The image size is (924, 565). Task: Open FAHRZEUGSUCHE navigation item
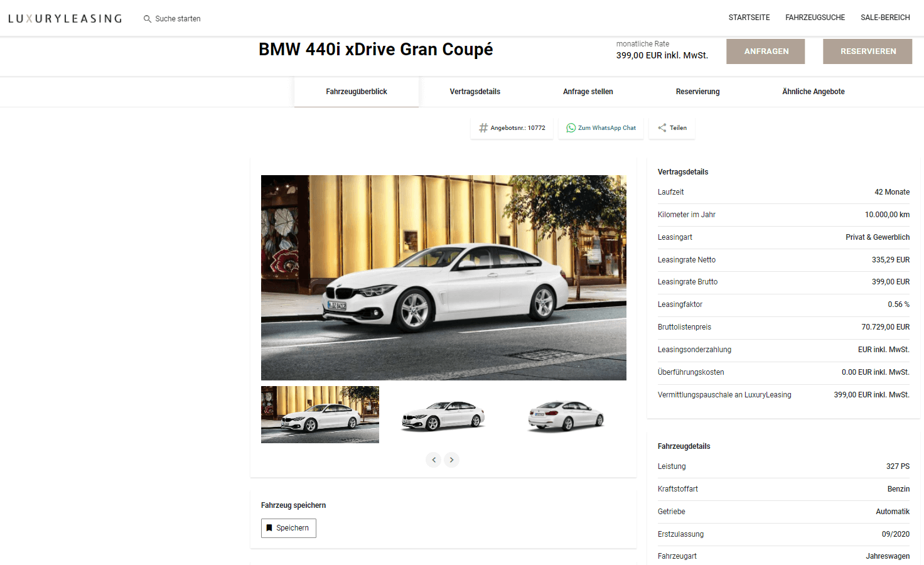coord(815,18)
